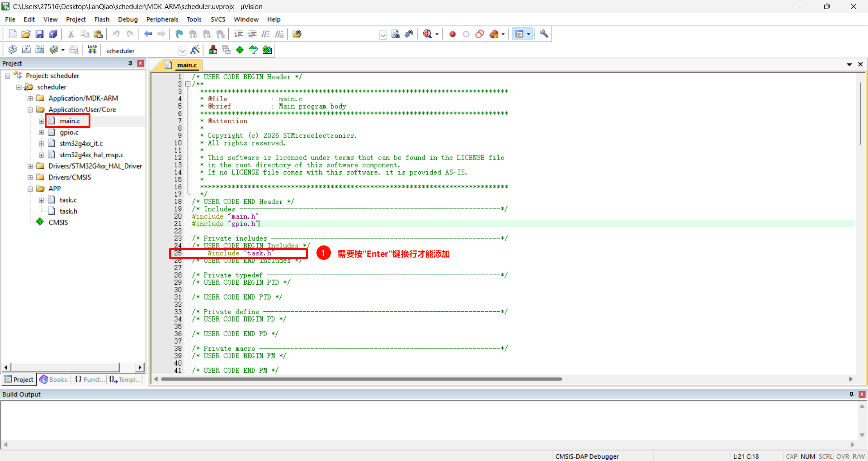Click the Paste clipboard icon
The height and width of the screenshot is (461, 868).
98,34
